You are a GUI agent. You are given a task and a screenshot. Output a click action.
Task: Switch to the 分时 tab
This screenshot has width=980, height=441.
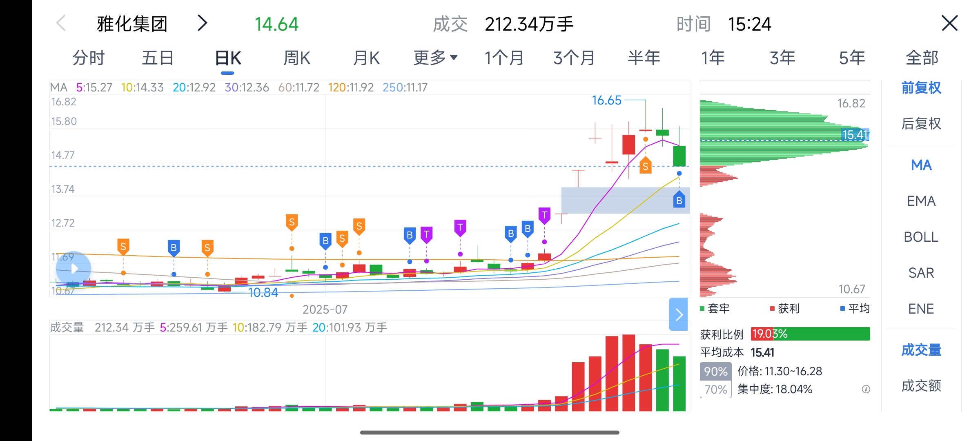point(89,58)
